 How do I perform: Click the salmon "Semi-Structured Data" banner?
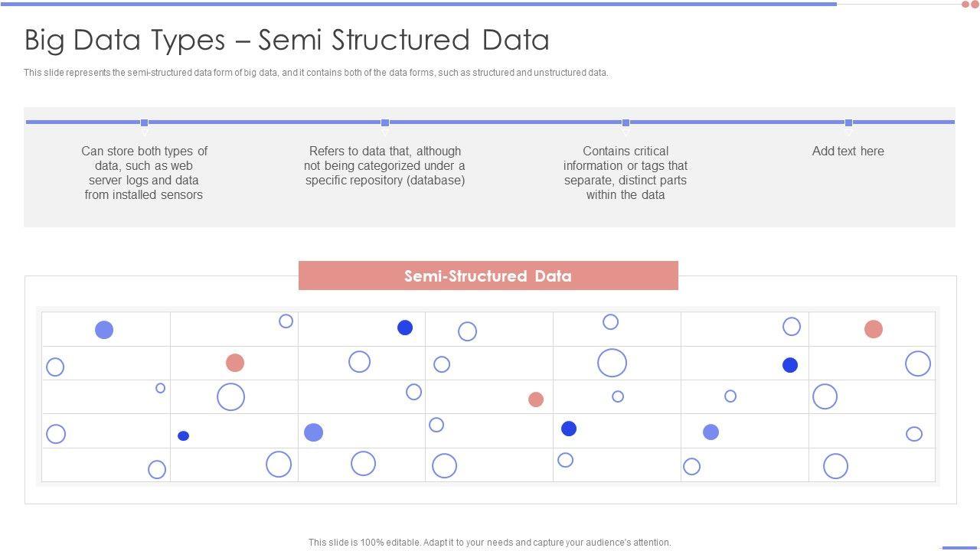(488, 275)
